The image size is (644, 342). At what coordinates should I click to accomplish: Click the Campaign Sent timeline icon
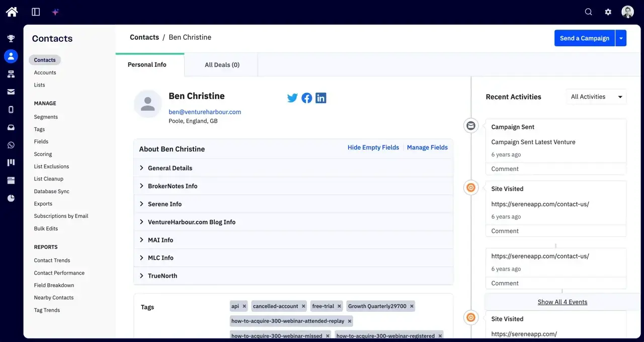(471, 126)
